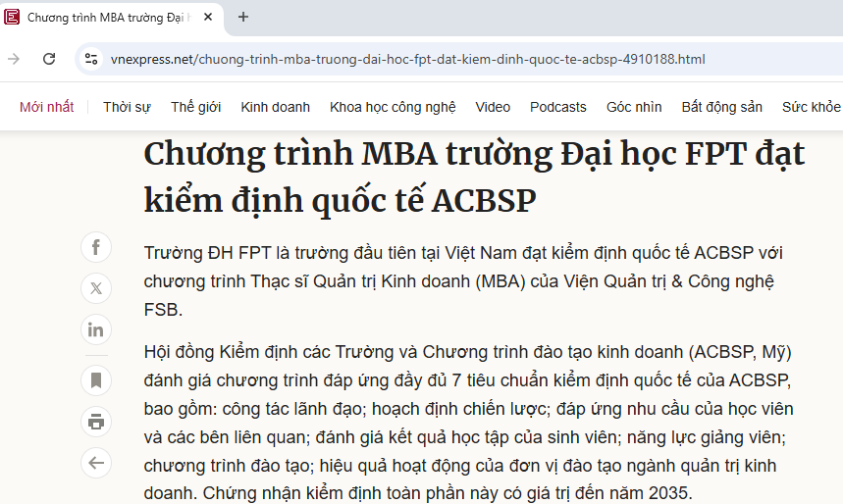View site information icon in address bar
This screenshot has height=504, width=843.
coord(91,59)
